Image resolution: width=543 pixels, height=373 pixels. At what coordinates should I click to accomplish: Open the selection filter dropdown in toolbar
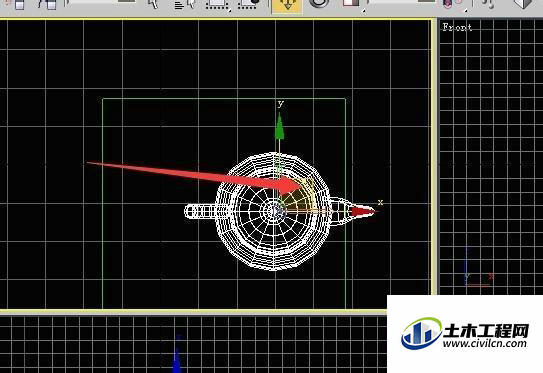pos(102,2)
